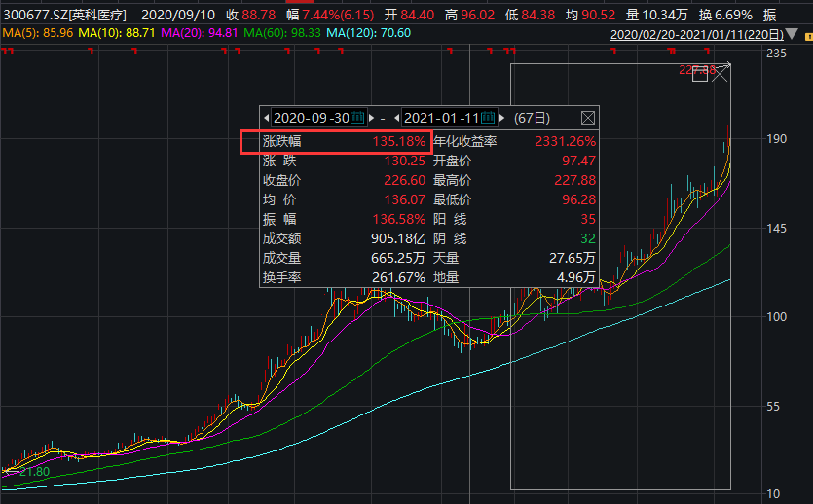The height and width of the screenshot is (504, 813).
Task: Click the 地量 4.96万 value
Action: click(x=575, y=277)
